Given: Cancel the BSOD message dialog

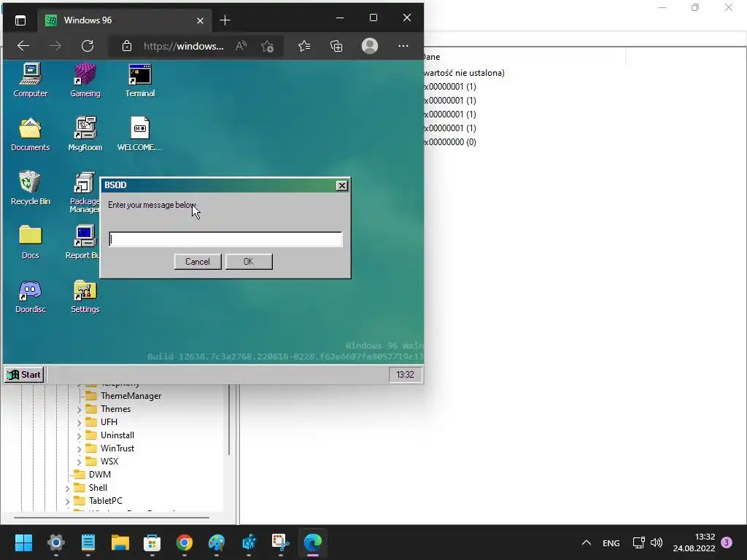Looking at the screenshot, I should (x=197, y=262).
